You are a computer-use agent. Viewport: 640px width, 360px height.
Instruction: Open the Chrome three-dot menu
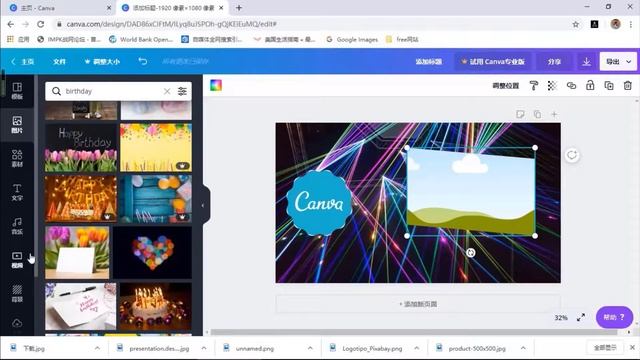tap(631, 24)
